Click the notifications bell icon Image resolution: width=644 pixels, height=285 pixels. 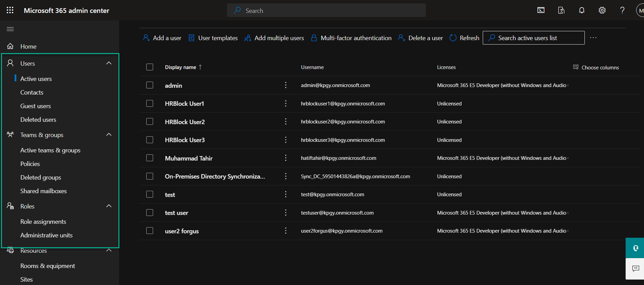582,10
